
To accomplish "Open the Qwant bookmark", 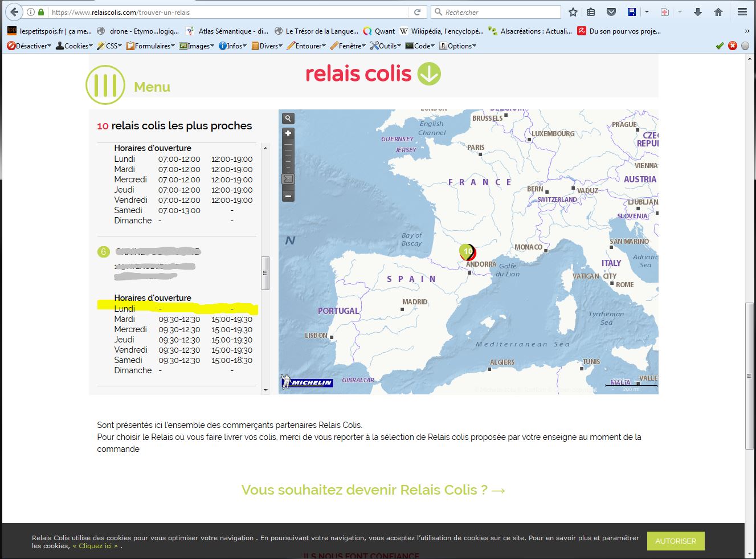I will point(379,31).
